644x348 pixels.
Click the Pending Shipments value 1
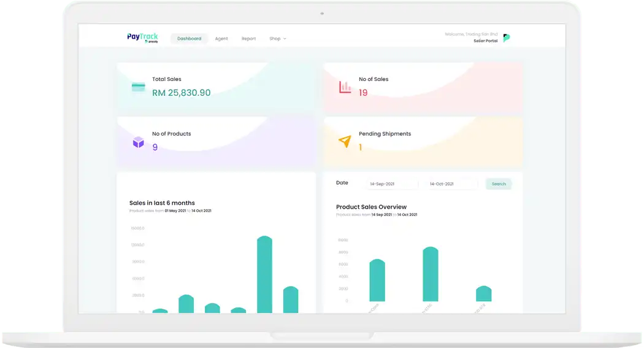pos(360,147)
